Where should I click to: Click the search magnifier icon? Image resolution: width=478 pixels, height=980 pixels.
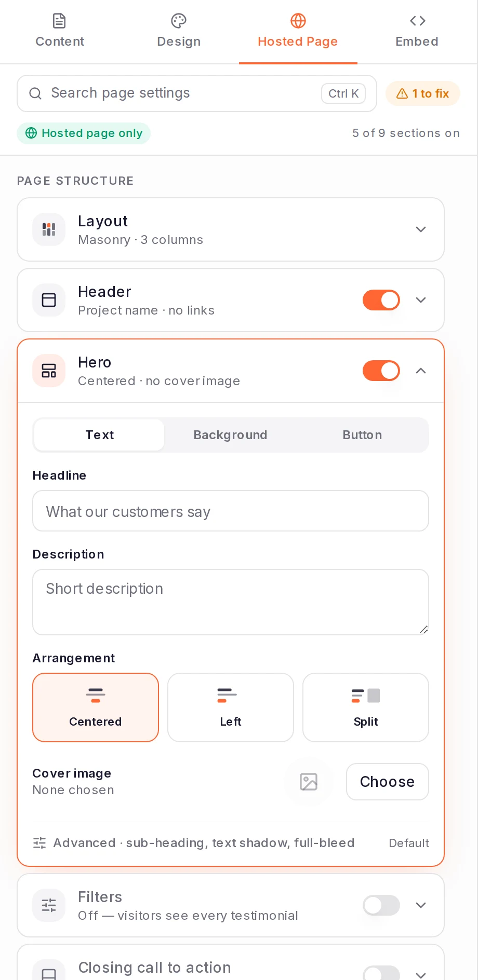point(35,93)
